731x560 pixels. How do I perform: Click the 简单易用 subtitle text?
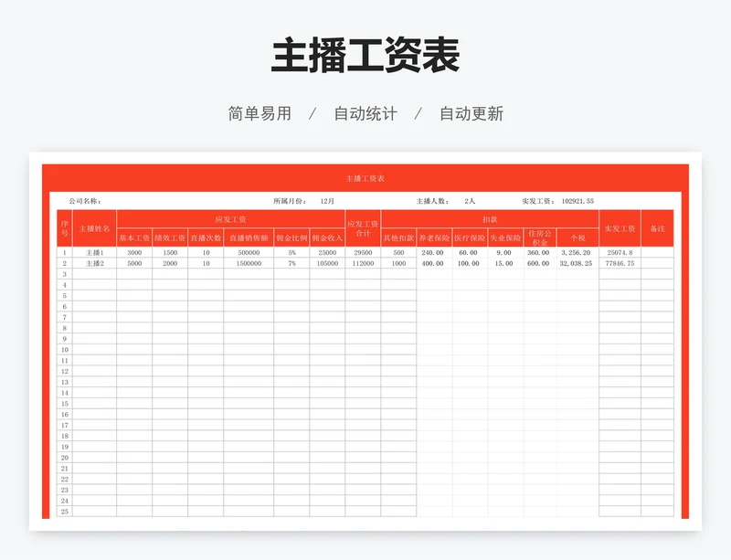[x=260, y=113]
